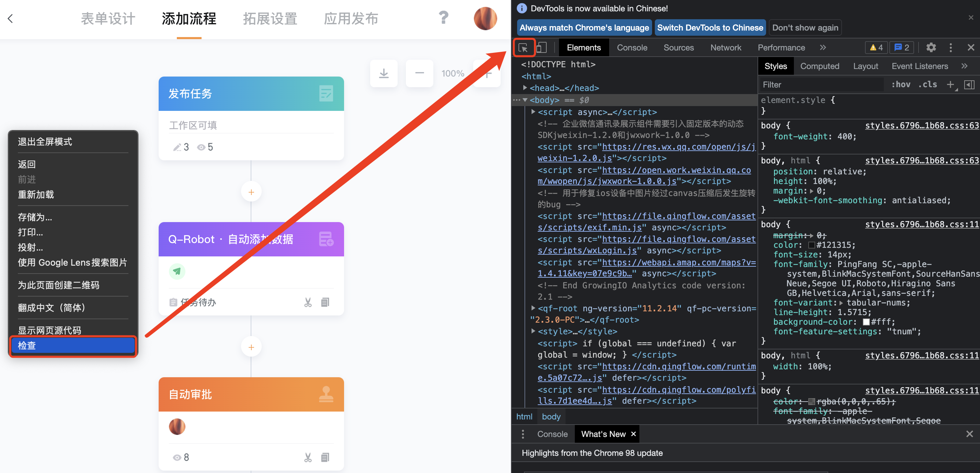Click Always match Chrome's language button
Viewport: 980px width, 473px height.
[584, 28]
